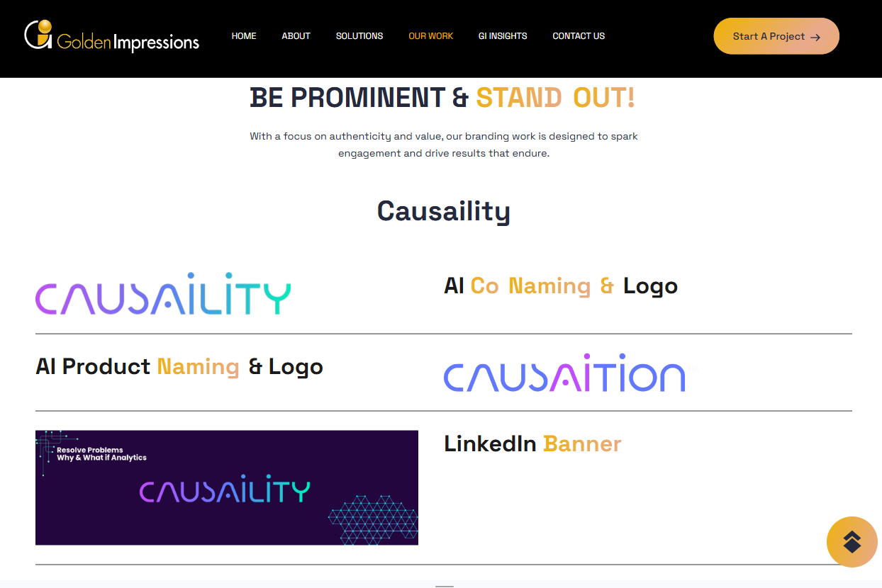
Task: Click the Causaition blue-purple logo image
Action: click(x=564, y=373)
